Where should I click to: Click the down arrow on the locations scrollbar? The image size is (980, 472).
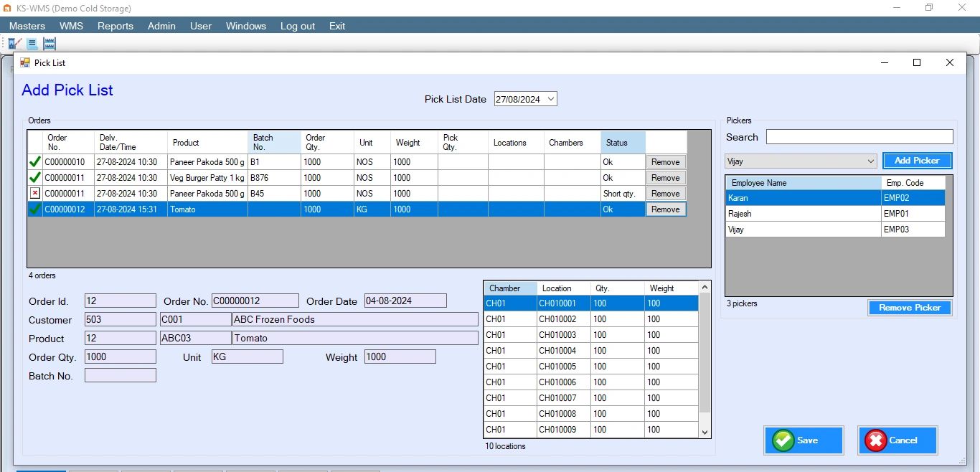coord(704,430)
